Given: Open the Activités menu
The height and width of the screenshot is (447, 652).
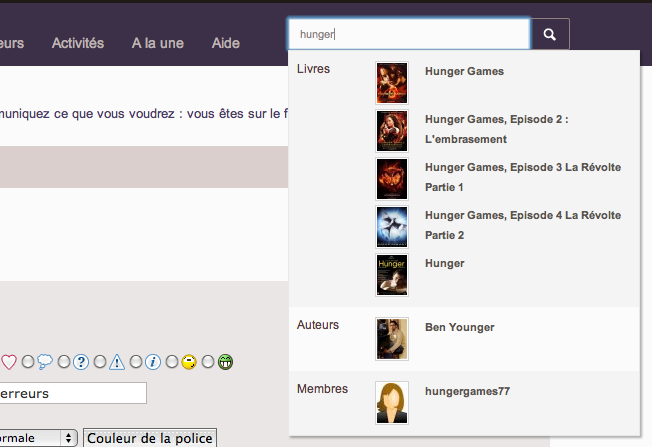Looking at the screenshot, I should pyautogui.click(x=78, y=43).
